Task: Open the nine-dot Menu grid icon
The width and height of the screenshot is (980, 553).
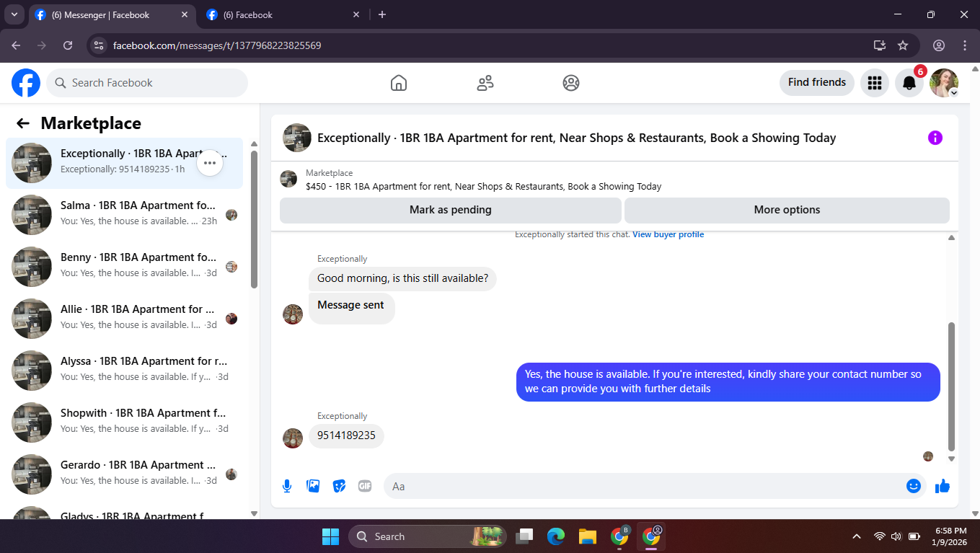Action: tap(875, 83)
